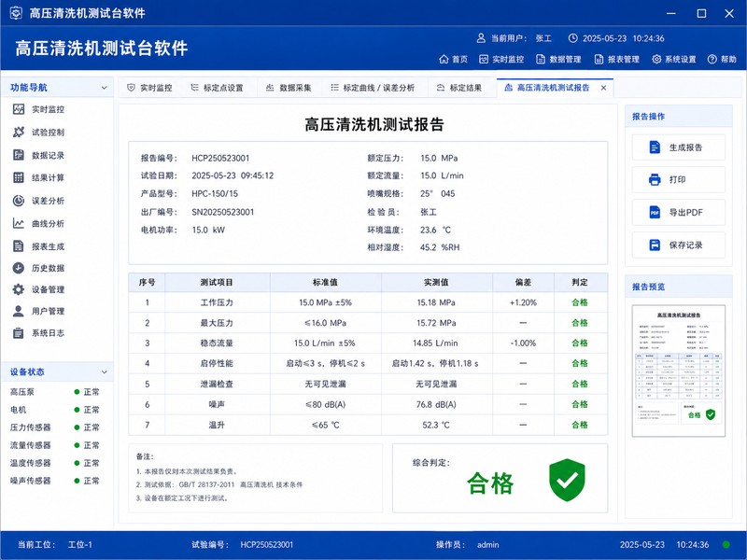Click the 打印 printer icon
The height and width of the screenshot is (560, 747).
pyautogui.click(x=655, y=179)
